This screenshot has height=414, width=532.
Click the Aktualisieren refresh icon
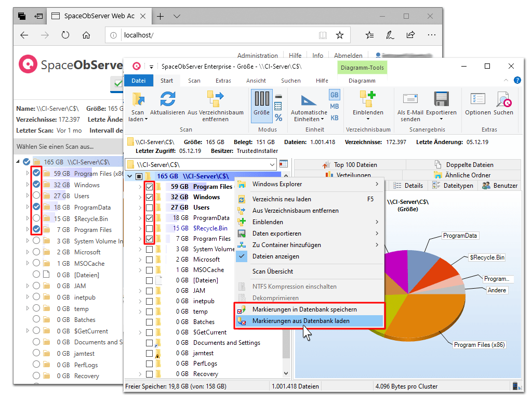pos(168,99)
